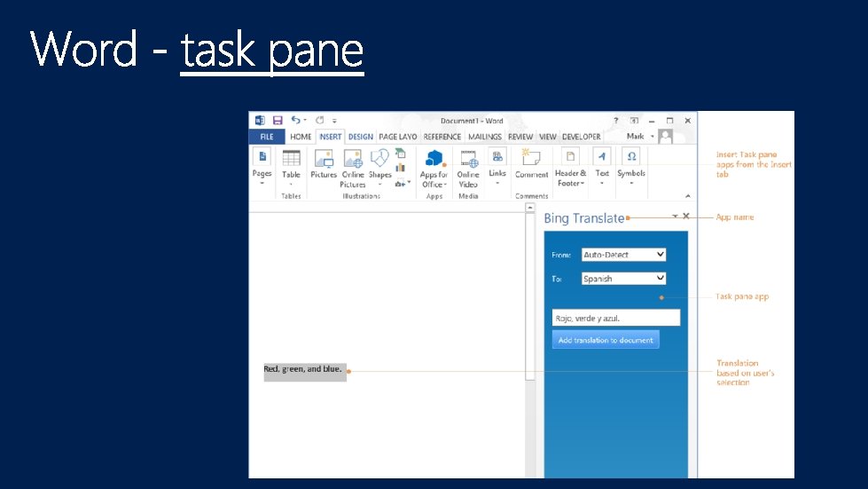Viewport: 868px width, 489px height.
Task: Open the Customize Quick Access Toolbar arrow
Action: (x=334, y=121)
